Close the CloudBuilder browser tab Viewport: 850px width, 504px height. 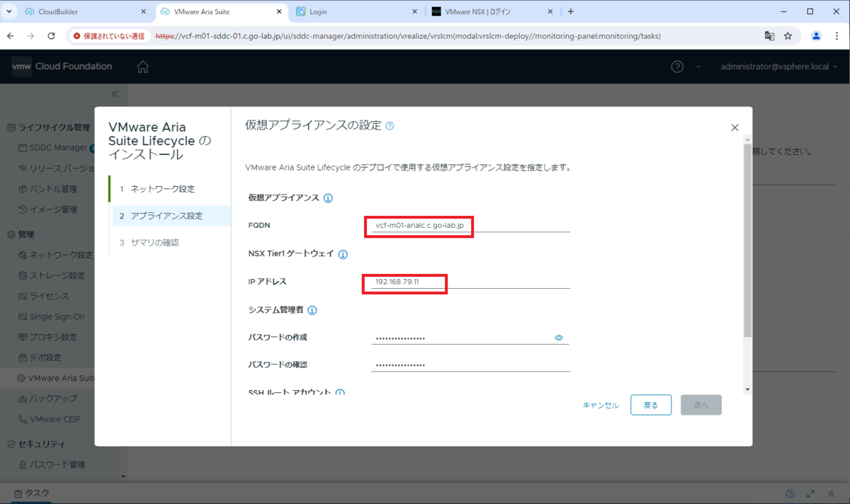[x=143, y=12]
